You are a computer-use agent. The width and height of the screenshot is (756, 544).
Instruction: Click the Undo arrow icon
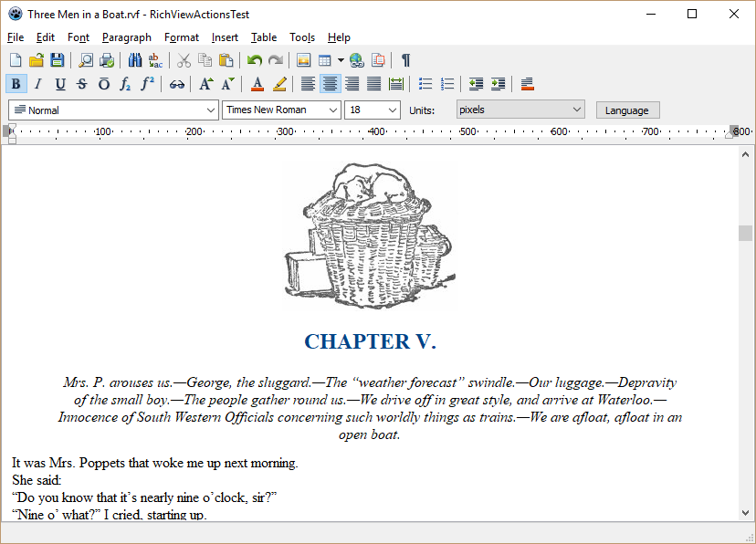coord(254,60)
